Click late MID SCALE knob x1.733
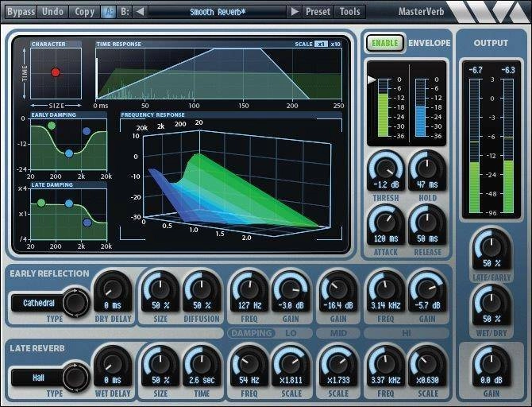Image resolution: width=532 pixels, height=407 pixels. [x=338, y=366]
